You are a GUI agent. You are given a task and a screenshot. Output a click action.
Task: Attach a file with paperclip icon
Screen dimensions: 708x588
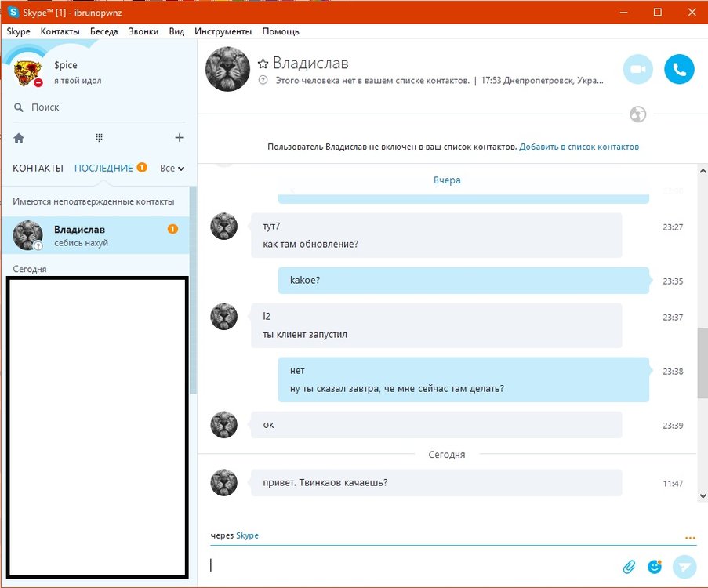click(629, 565)
